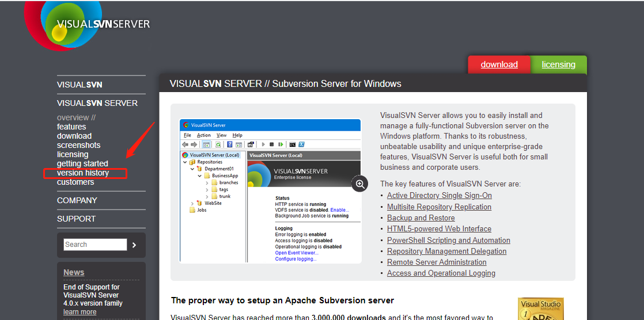644x320 pixels.
Task: Click Jobs folder in embedded console tree
Action: 198,209
